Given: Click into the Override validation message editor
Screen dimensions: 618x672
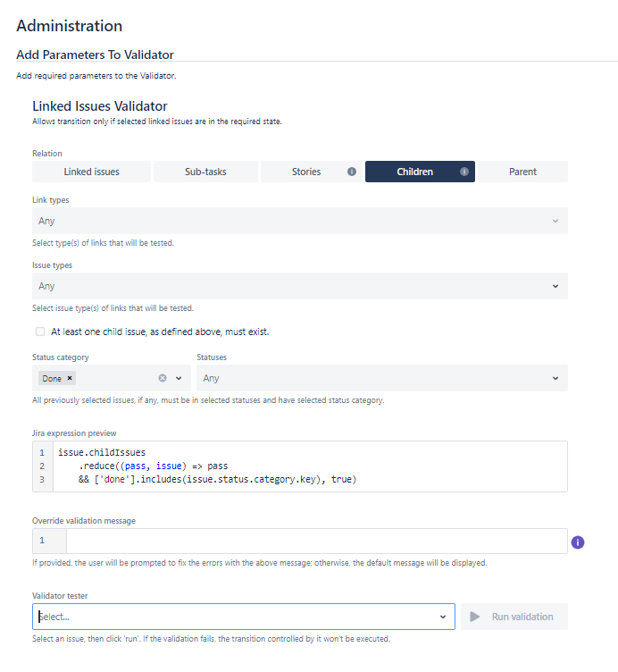Looking at the screenshot, I should click(316, 541).
